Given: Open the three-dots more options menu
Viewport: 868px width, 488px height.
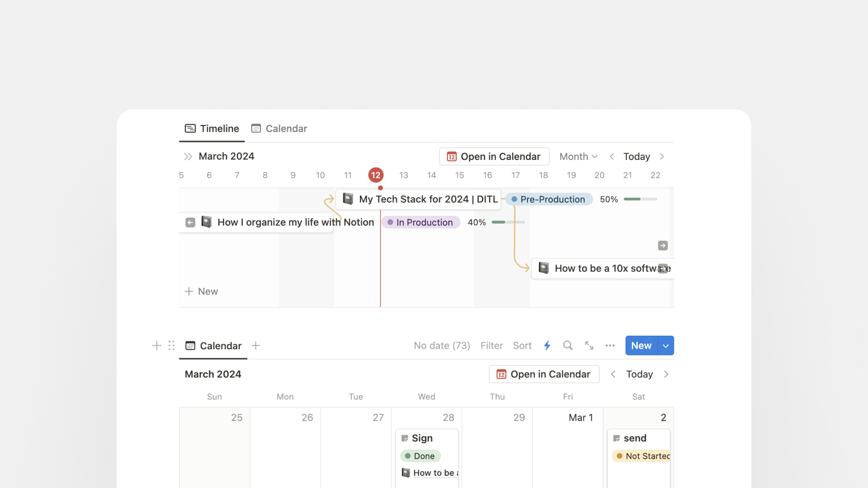Looking at the screenshot, I should (610, 346).
